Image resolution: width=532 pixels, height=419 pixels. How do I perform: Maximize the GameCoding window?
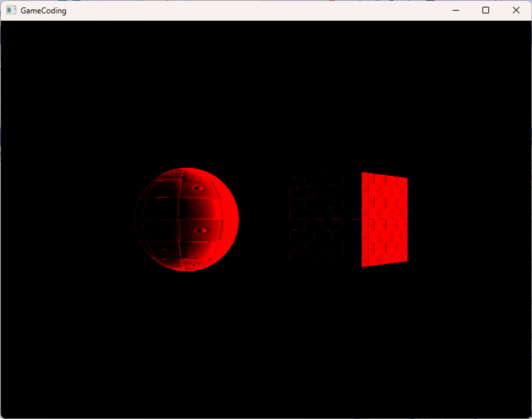click(485, 10)
